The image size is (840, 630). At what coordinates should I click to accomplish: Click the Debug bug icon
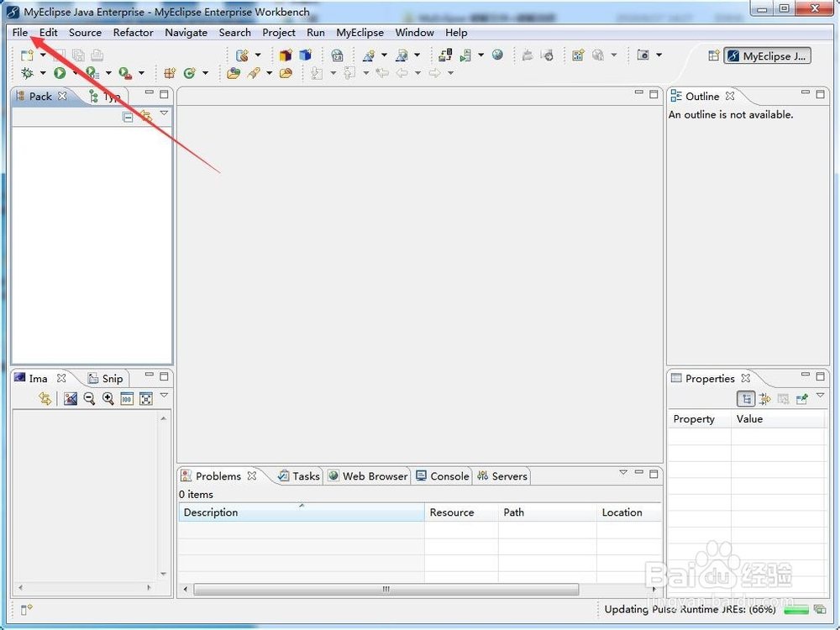point(27,73)
